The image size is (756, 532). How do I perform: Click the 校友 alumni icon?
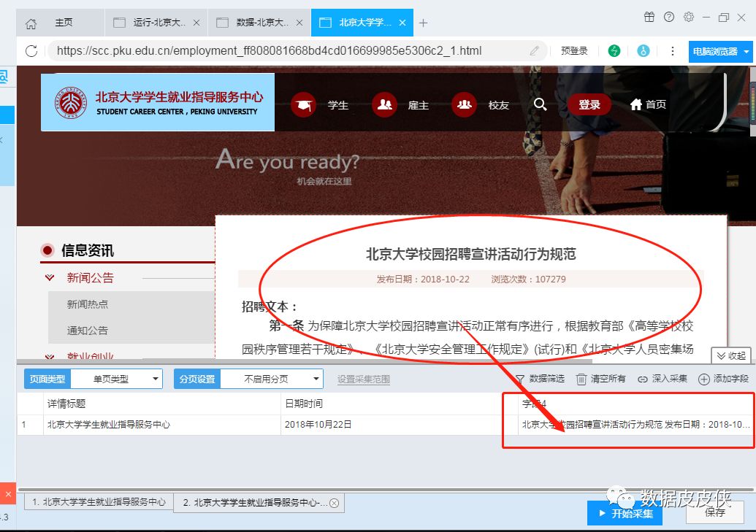click(464, 104)
